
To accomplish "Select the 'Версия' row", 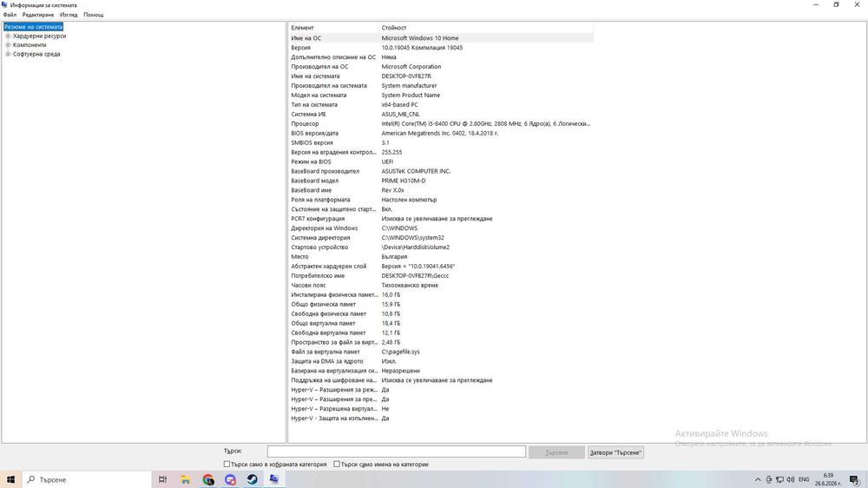I will (x=441, y=48).
